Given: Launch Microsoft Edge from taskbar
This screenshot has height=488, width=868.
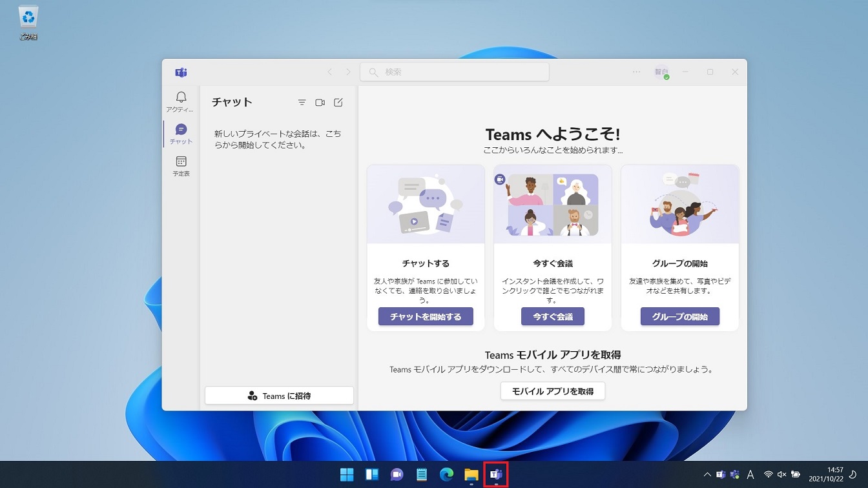Looking at the screenshot, I should (446, 475).
